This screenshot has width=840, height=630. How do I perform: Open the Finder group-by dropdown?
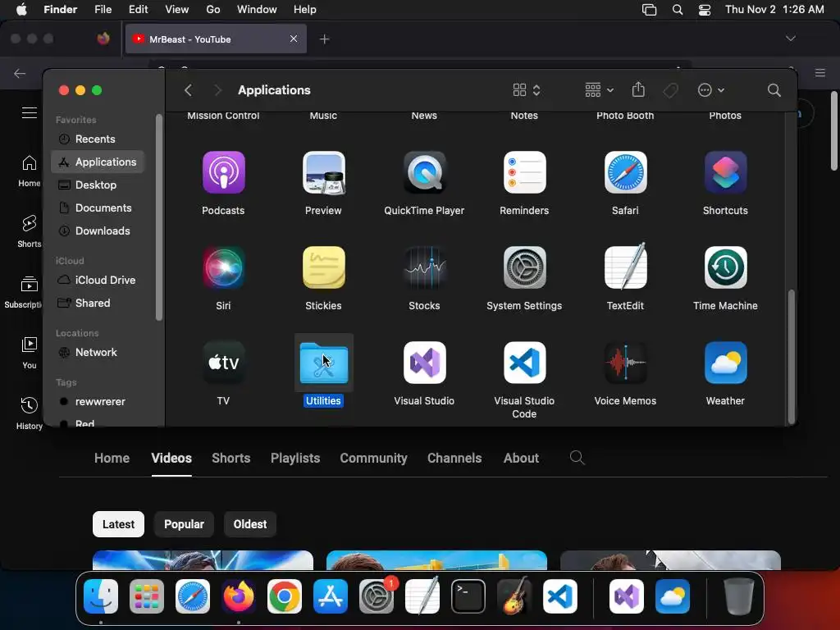click(599, 90)
